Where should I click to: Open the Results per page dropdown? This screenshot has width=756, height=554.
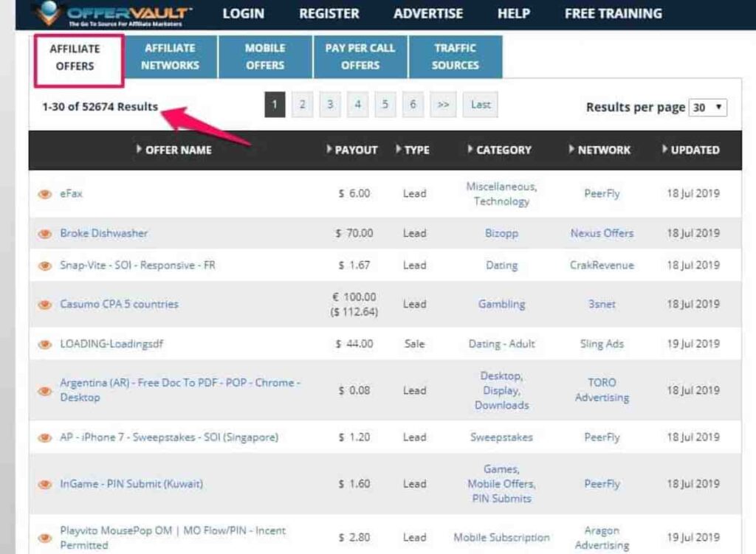(x=708, y=107)
